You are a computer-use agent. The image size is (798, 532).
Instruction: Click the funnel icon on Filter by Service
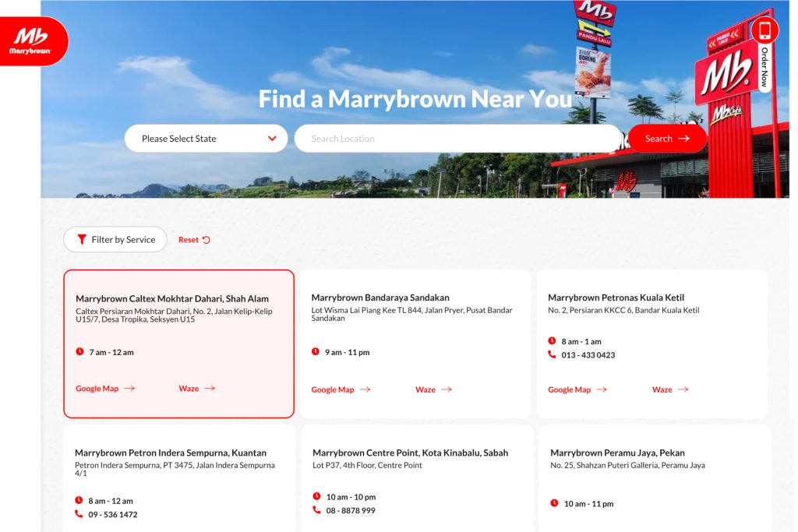pos(82,239)
